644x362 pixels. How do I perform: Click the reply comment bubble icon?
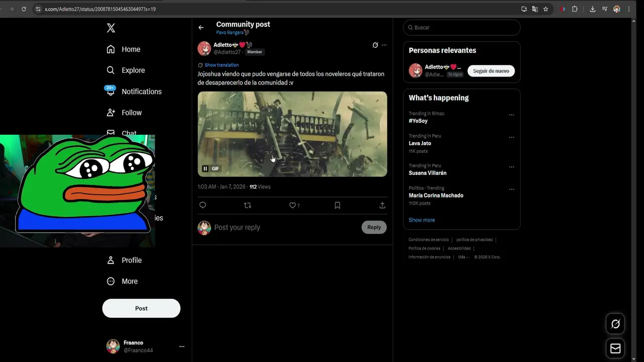[203, 205]
